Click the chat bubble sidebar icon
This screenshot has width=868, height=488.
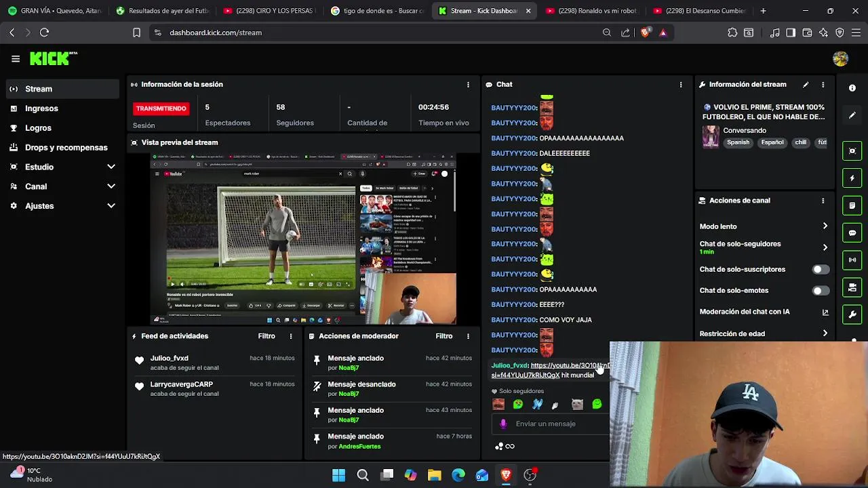852,232
